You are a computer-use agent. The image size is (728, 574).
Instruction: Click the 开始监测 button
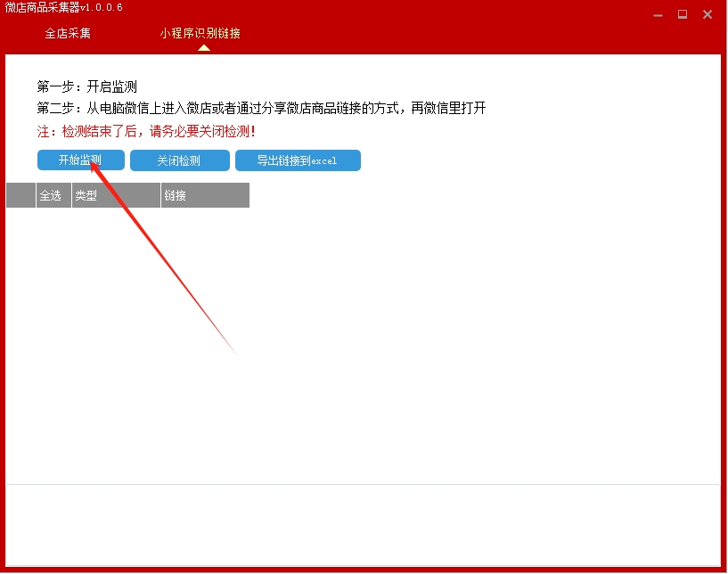click(x=81, y=160)
